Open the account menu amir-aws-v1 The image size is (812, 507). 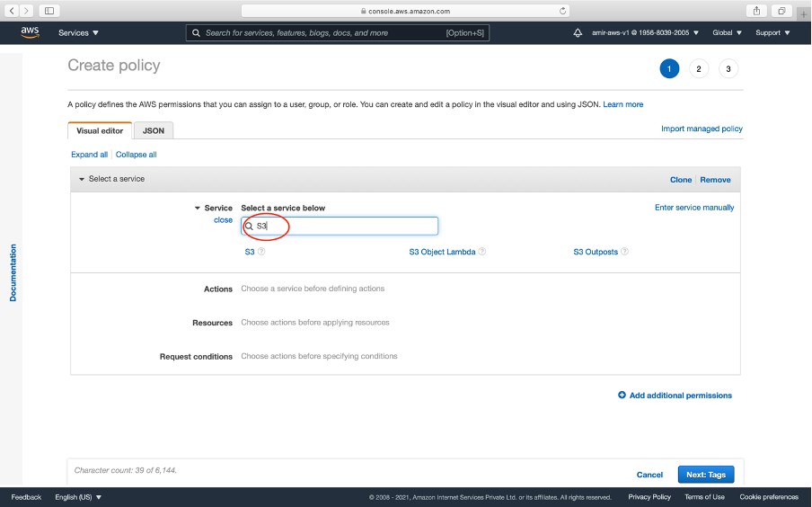tap(645, 32)
